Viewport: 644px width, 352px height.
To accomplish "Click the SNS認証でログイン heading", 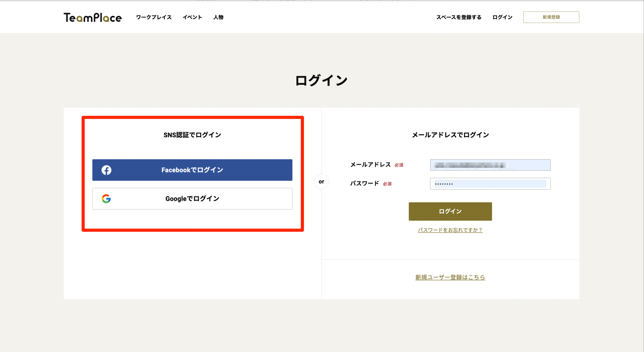I will pyautogui.click(x=192, y=135).
